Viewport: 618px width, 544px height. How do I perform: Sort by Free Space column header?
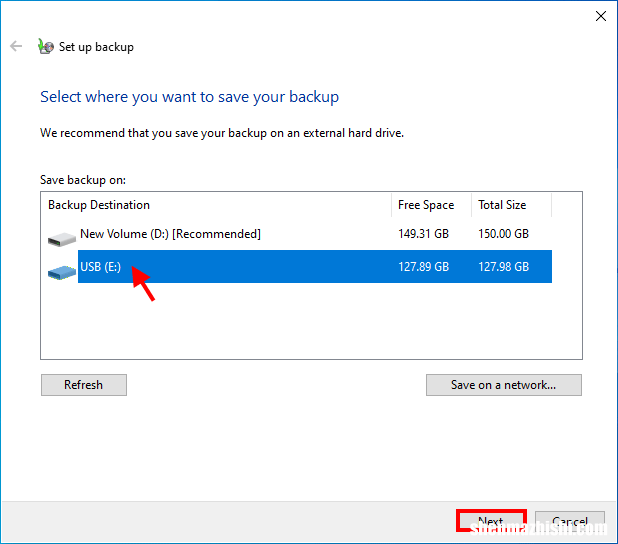[x=432, y=205]
